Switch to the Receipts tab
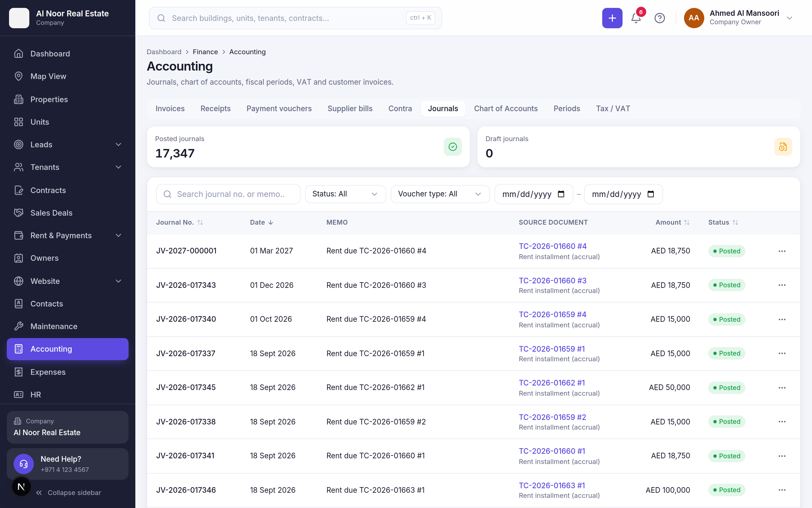This screenshot has width=812, height=508. pos(215,109)
